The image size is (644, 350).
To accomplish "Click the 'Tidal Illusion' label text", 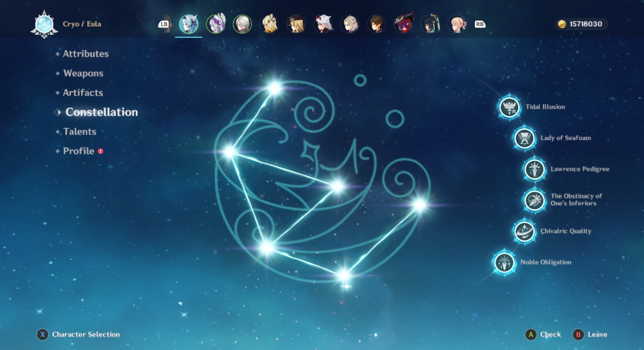I will point(545,107).
